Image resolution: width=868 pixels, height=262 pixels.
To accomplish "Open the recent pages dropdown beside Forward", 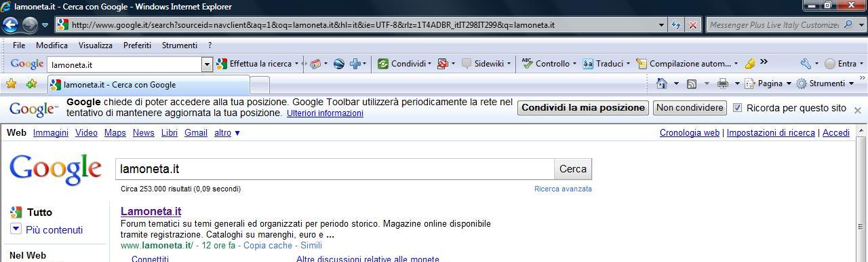I will pyautogui.click(x=45, y=25).
